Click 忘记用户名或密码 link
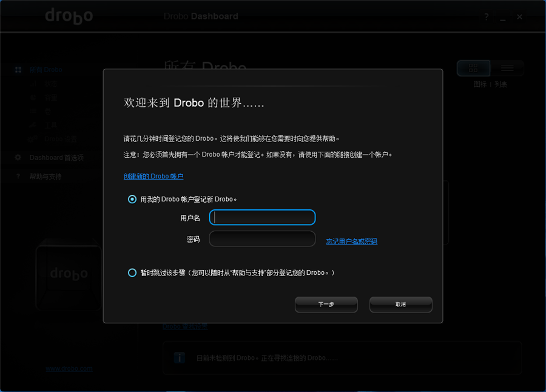This screenshot has height=392, width=546. tap(351, 242)
